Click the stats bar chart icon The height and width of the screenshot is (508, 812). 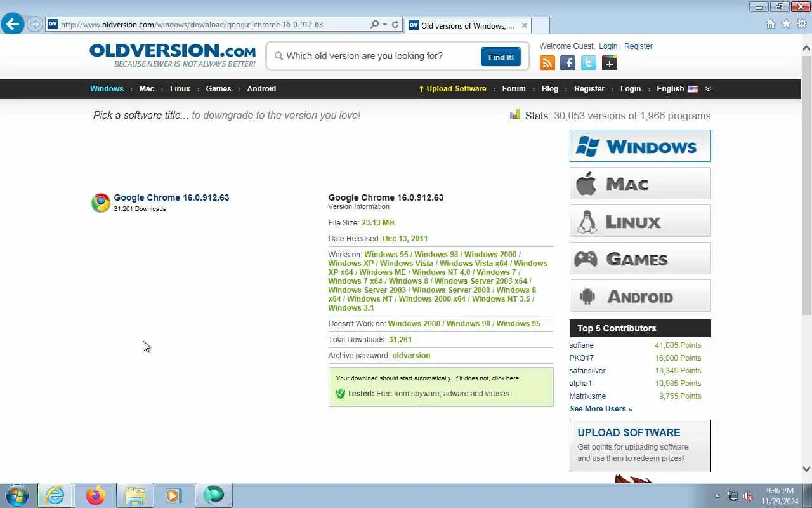pos(515,115)
